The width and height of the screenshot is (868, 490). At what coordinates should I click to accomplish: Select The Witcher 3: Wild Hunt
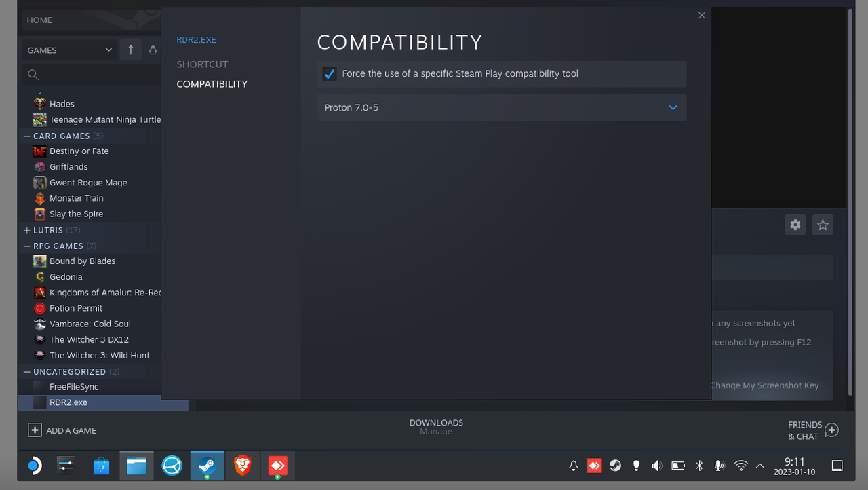100,355
